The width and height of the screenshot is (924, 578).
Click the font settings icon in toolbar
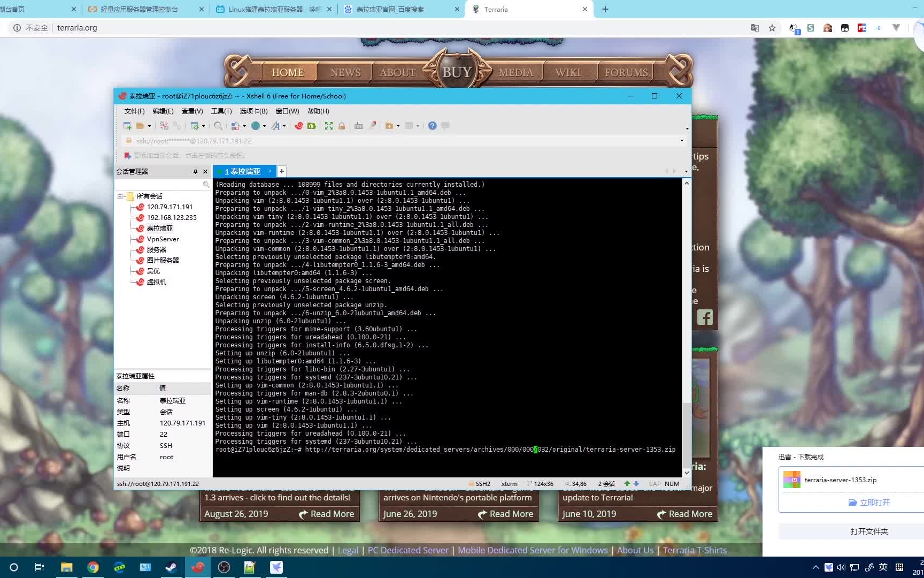tap(275, 126)
